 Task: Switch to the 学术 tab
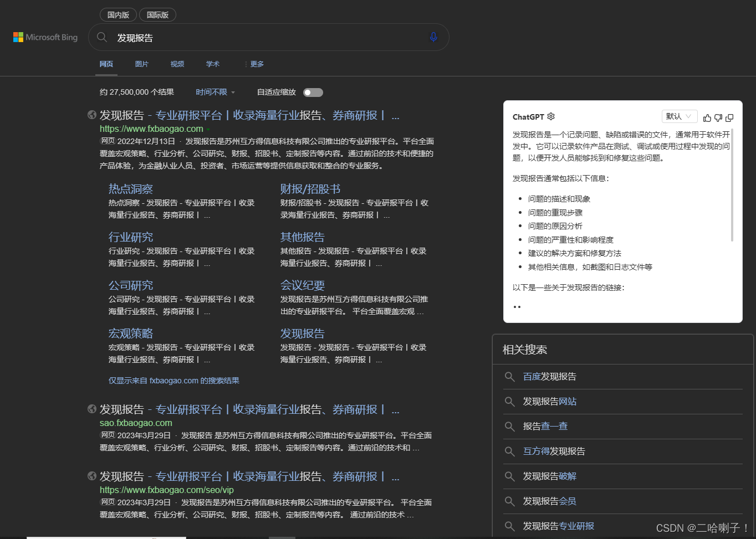[213, 64]
